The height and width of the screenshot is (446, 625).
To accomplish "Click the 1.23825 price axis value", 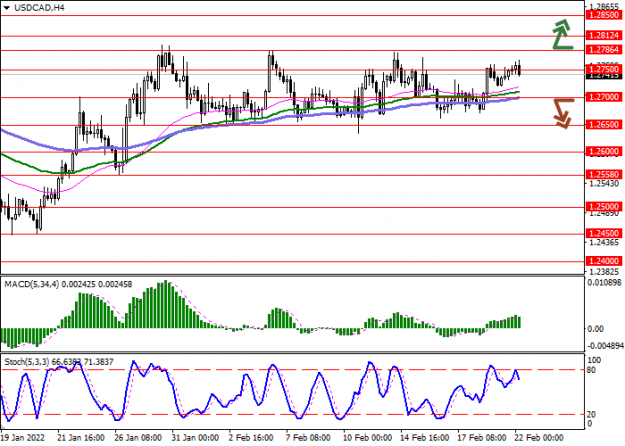I will (x=604, y=272).
